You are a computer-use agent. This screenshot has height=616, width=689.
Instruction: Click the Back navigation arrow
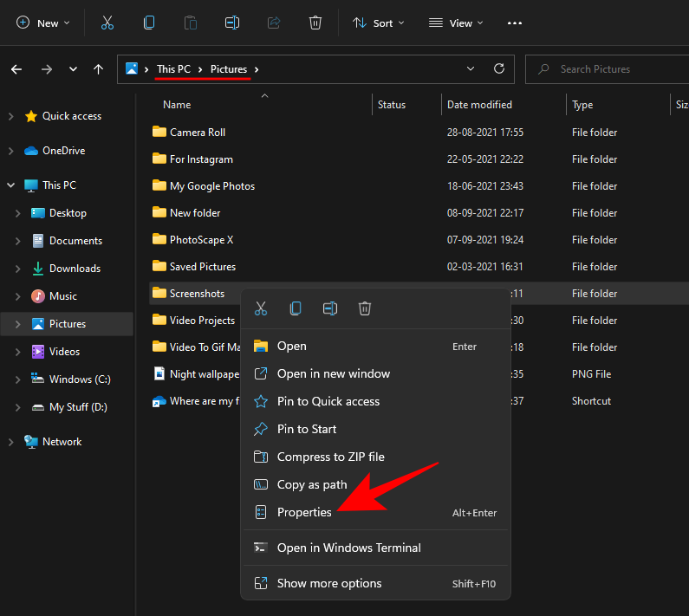coord(17,69)
